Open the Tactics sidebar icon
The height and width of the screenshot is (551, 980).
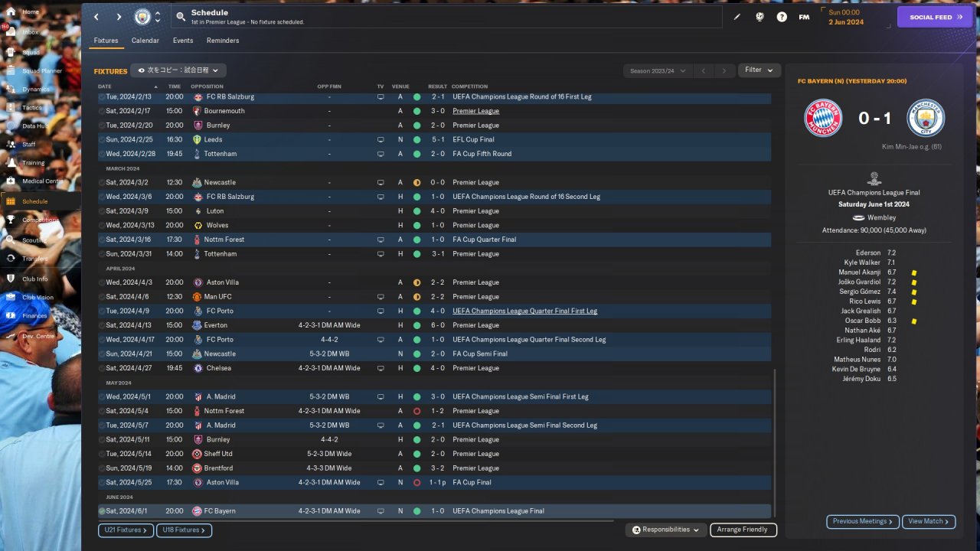click(x=11, y=107)
